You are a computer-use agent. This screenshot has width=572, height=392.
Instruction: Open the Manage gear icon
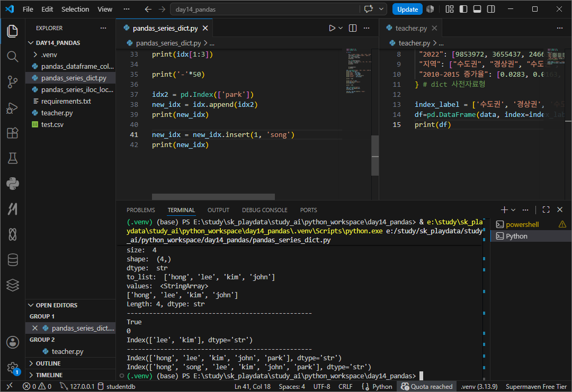click(12, 367)
